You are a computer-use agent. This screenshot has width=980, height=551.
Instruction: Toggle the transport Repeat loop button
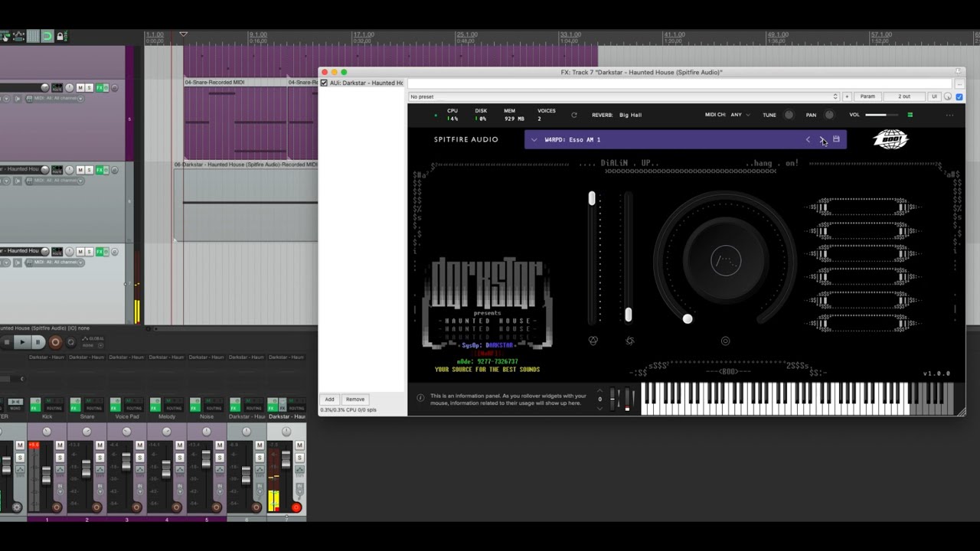coord(70,342)
